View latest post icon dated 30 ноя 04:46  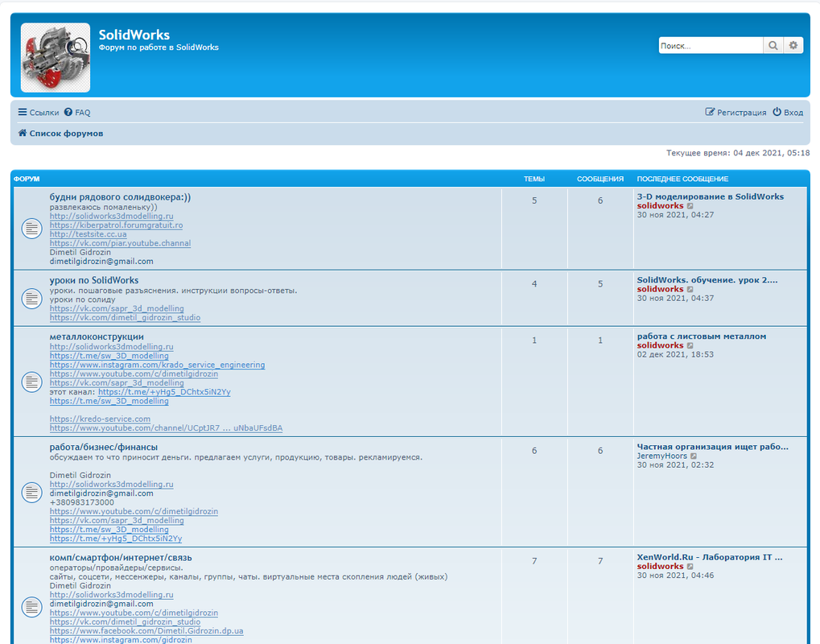[690, 567]
